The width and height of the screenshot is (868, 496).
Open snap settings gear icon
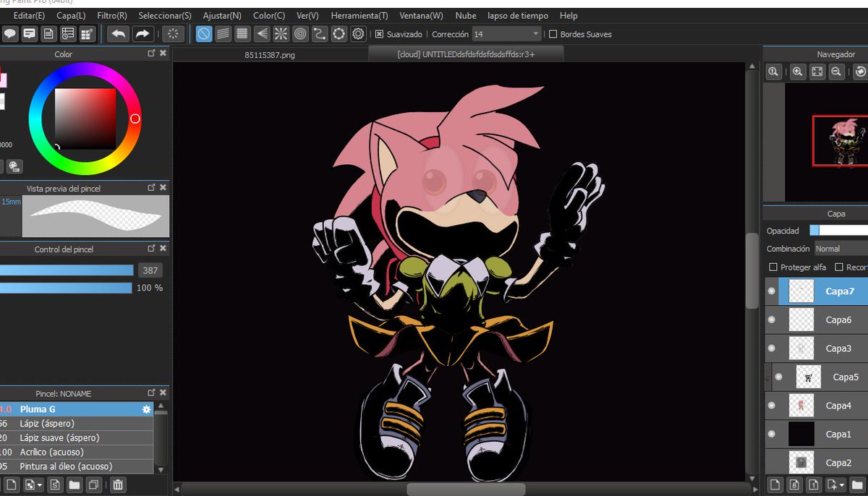coord(358,34)
